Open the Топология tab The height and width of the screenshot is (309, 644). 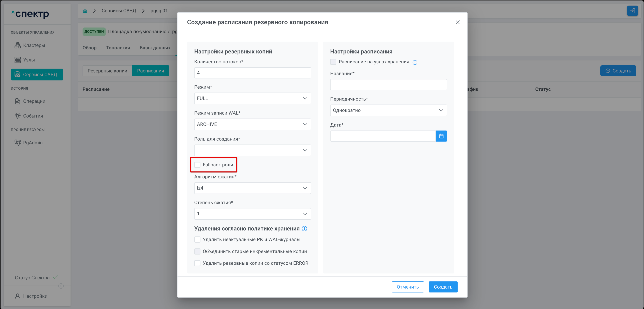pos(118,48)
